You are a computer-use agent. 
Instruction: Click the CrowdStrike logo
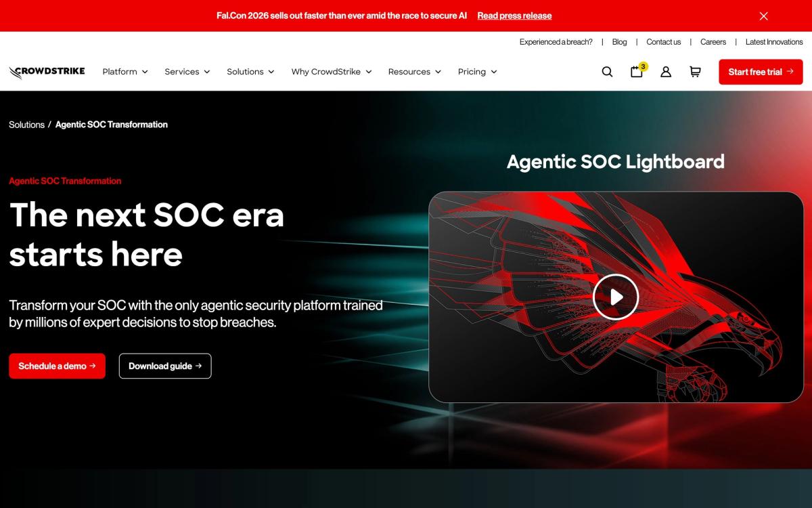click(x=47, y=72)
